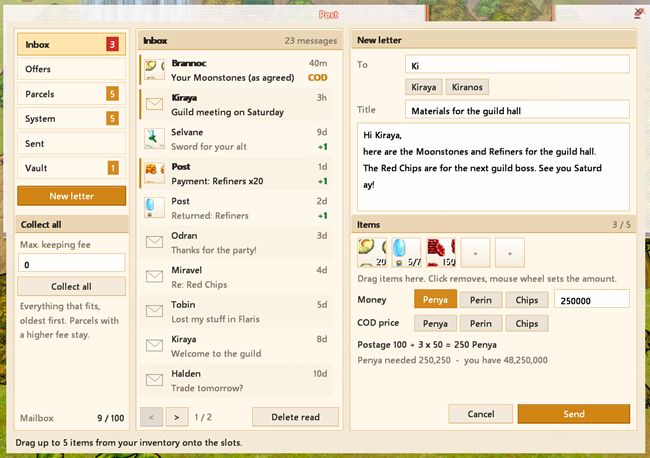Send the letter

pos(574,414)
